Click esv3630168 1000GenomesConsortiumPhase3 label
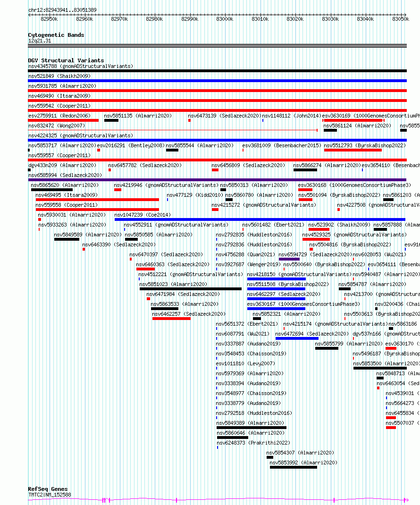Screen dimensions: 420x505 354,185
